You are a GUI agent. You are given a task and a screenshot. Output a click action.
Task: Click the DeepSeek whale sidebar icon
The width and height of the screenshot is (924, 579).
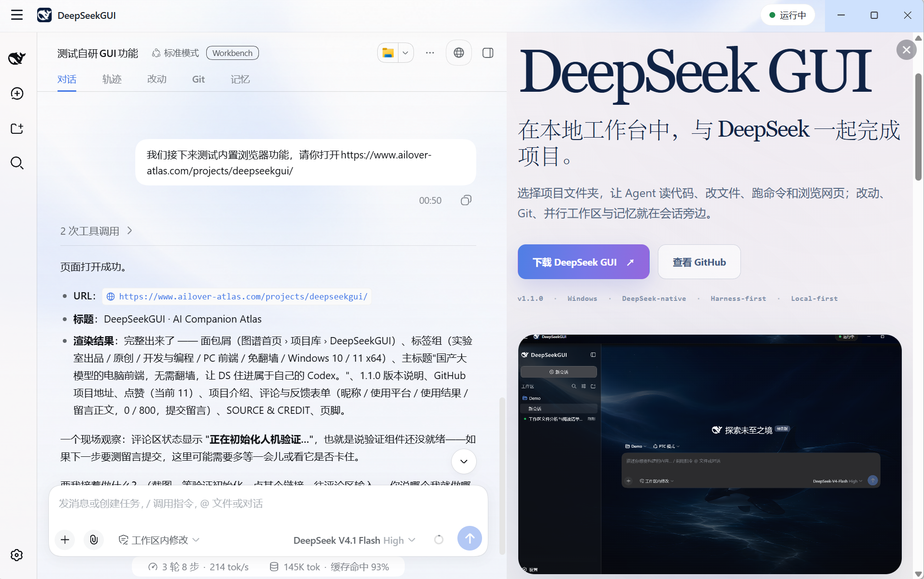pyautogui.click(x=17, y=58)
